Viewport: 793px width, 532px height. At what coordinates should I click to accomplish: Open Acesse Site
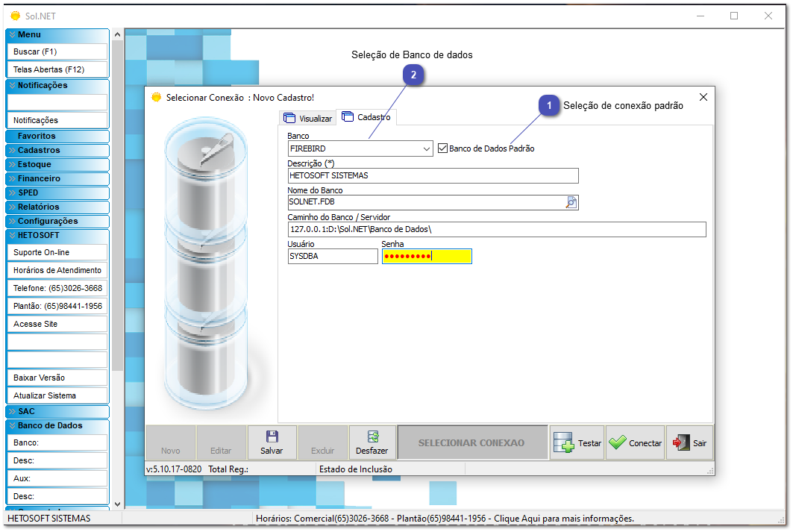click(57, 324)
